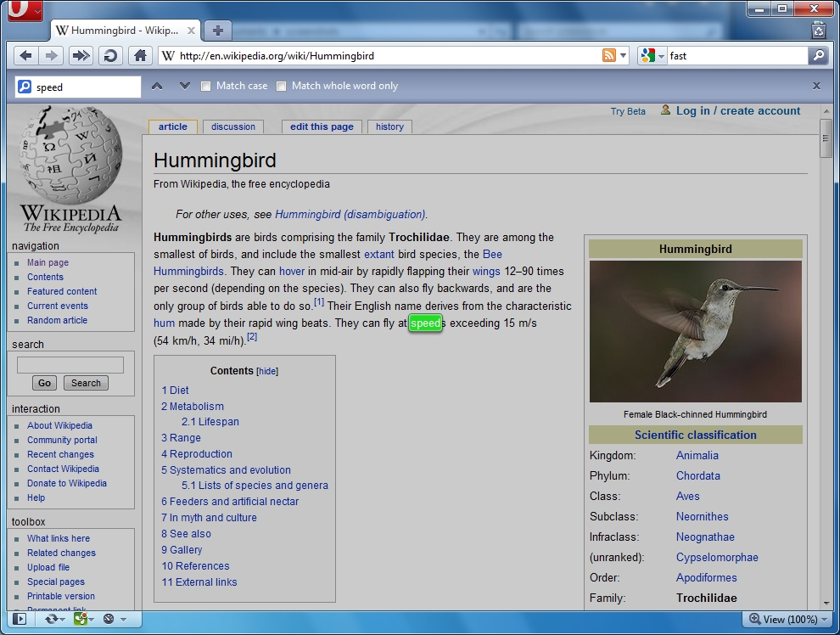Open the Chordata phylum link
The height and width of the screenshot is (635, 840).
698,476
